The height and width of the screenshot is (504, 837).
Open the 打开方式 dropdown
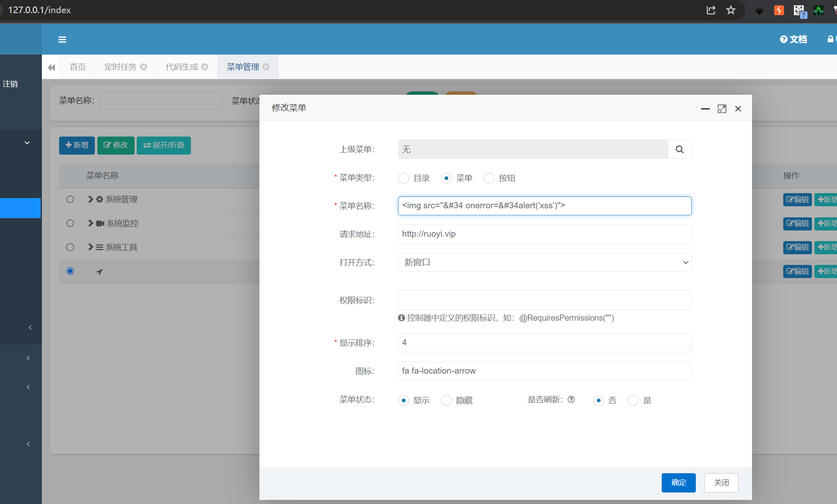[544, 262]
